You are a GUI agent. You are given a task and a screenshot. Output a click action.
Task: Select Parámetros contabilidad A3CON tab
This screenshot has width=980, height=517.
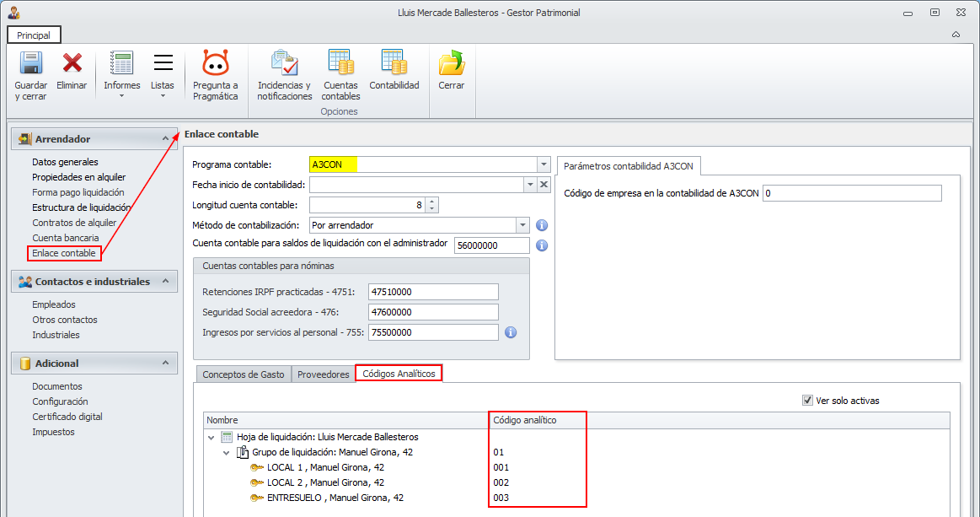[628, 166]
